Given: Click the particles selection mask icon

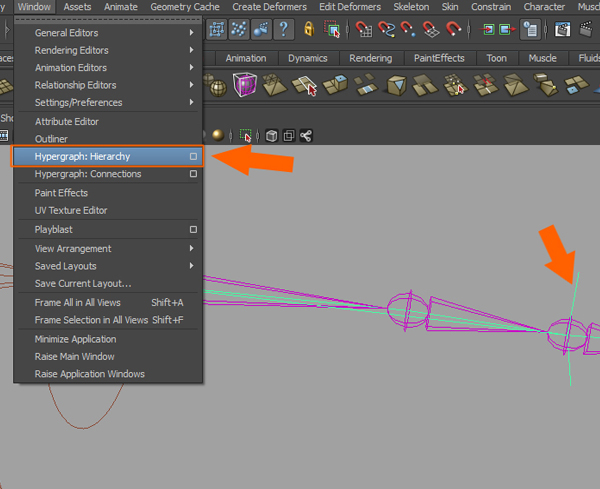Looking at the screenshot, I should pos(239,29).
